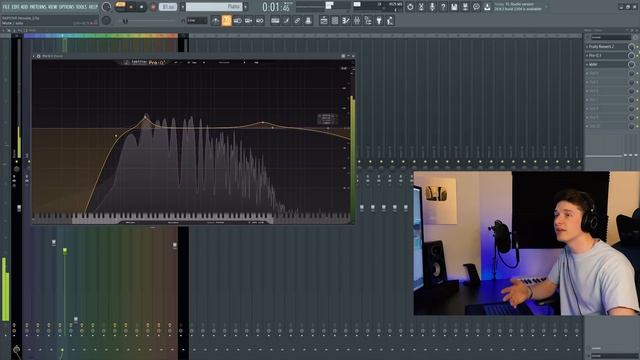Open the PATTERNS menu
The image size is (640, 360).
click(x=38, y=7)
